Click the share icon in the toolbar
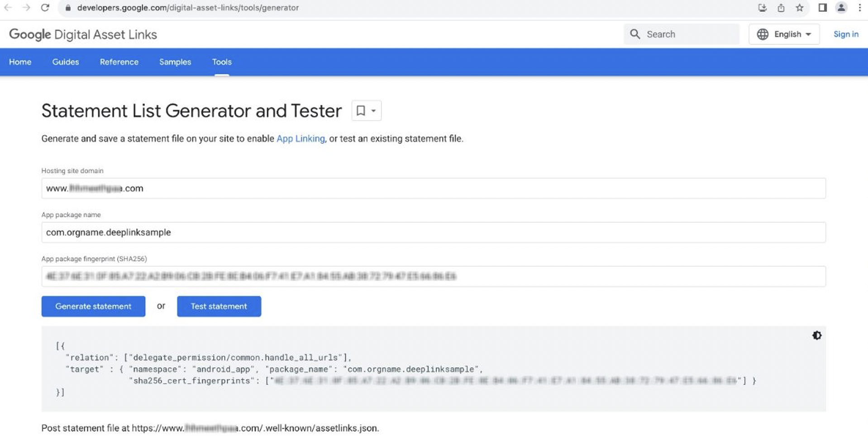Screen dimensions: 868x440 click(781, 8)
